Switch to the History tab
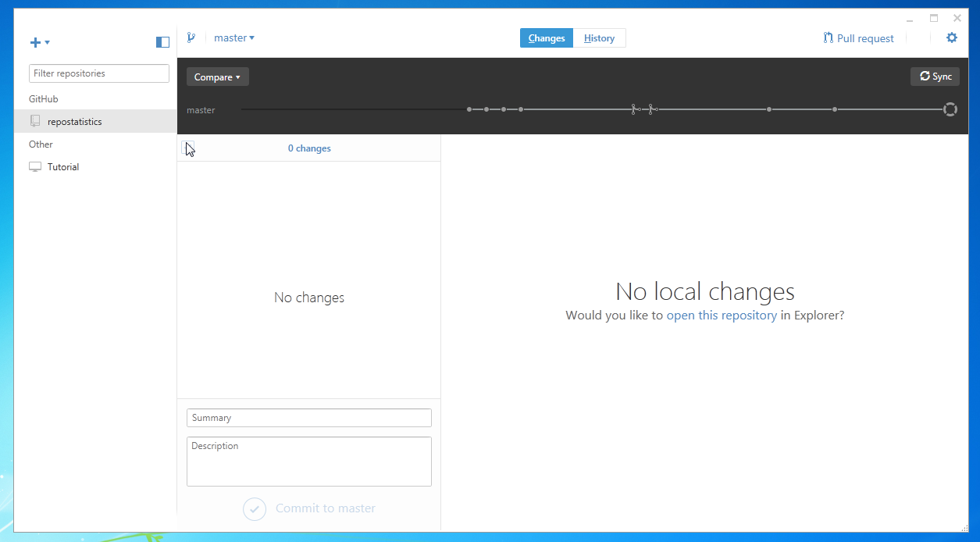The height and width of the screenshot is (542, 980). click(x=599, y=38)
